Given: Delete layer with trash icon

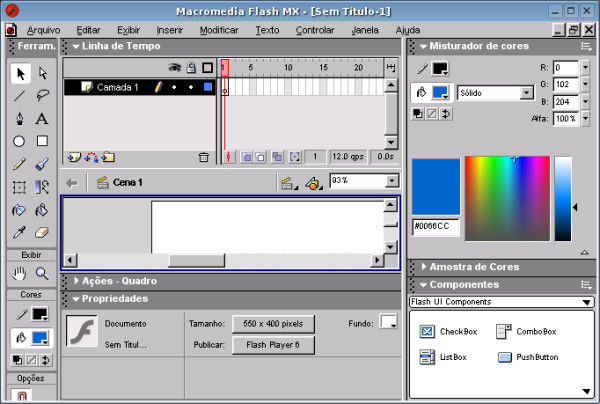Looking at the screenshot, I should (204, 157).
